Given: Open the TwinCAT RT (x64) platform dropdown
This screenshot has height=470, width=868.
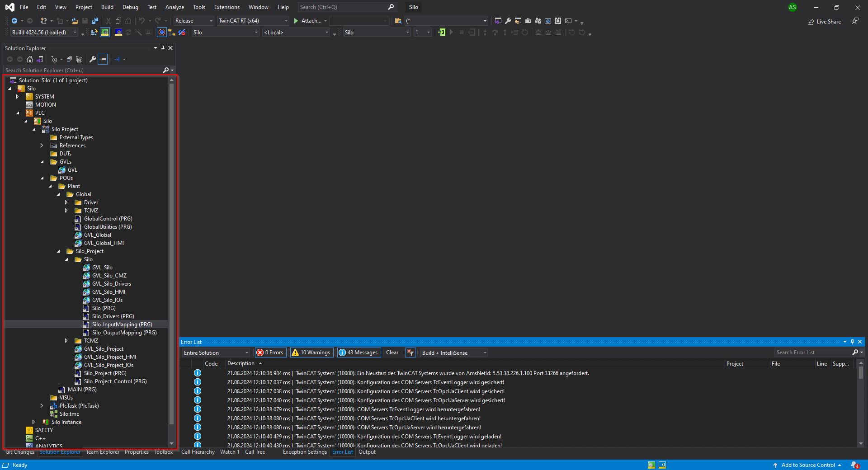Looking at the screenshot, I should [253, 21].
